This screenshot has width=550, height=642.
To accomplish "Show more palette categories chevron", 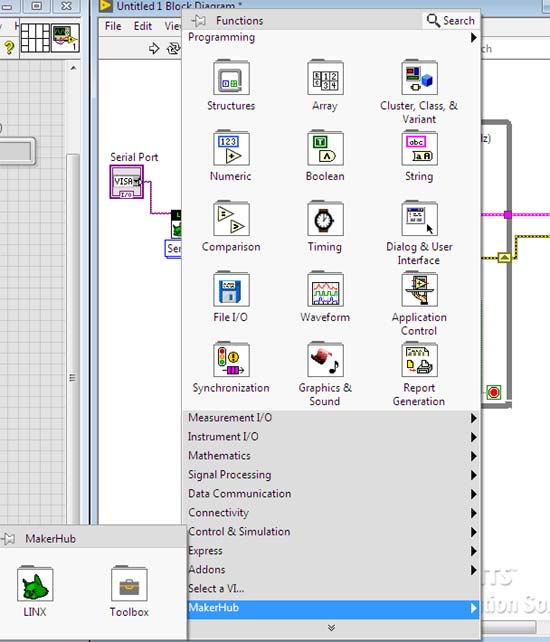I will pos(332,628).
